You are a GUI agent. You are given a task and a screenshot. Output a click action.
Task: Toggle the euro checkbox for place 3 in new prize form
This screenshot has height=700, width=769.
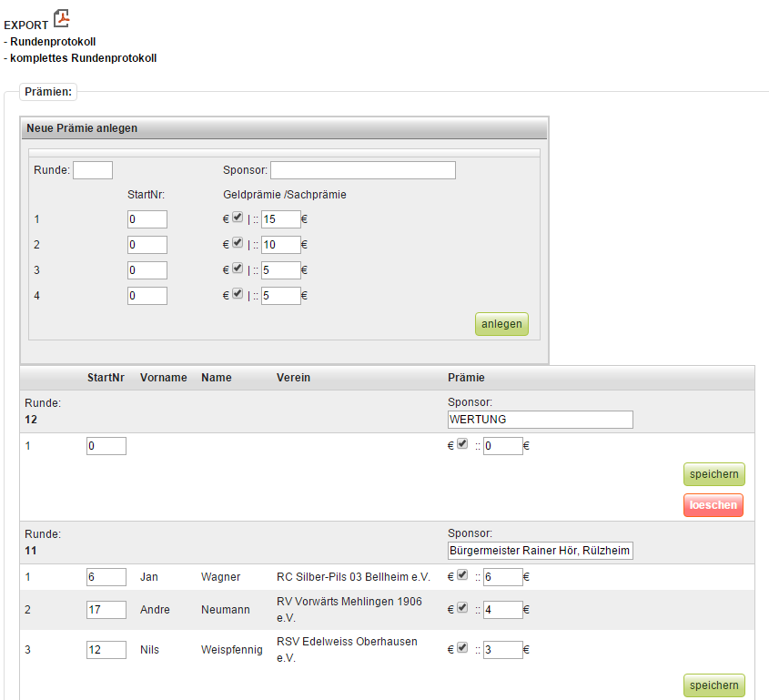point(238,269)
